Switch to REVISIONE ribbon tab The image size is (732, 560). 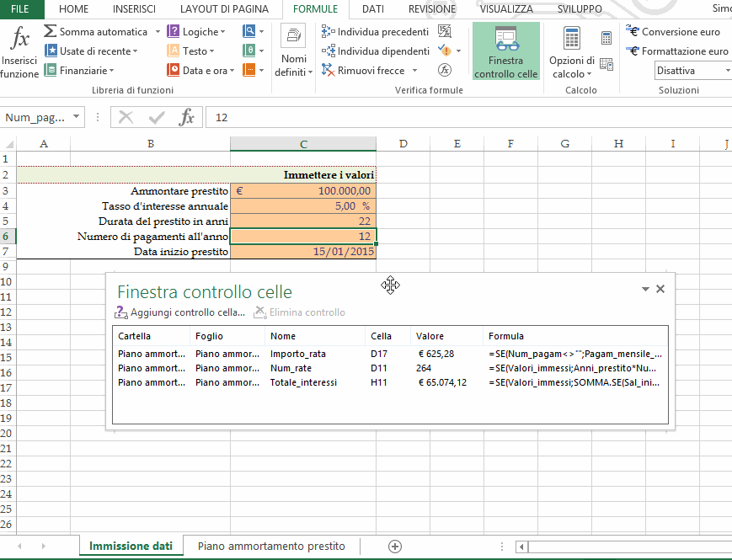432,9
